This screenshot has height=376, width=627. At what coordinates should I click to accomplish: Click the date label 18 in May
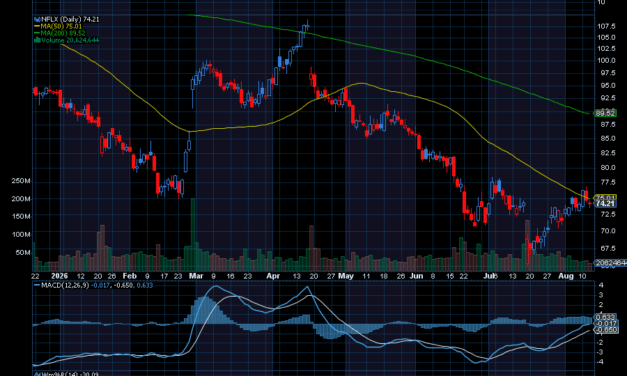(x=383, y=276)
